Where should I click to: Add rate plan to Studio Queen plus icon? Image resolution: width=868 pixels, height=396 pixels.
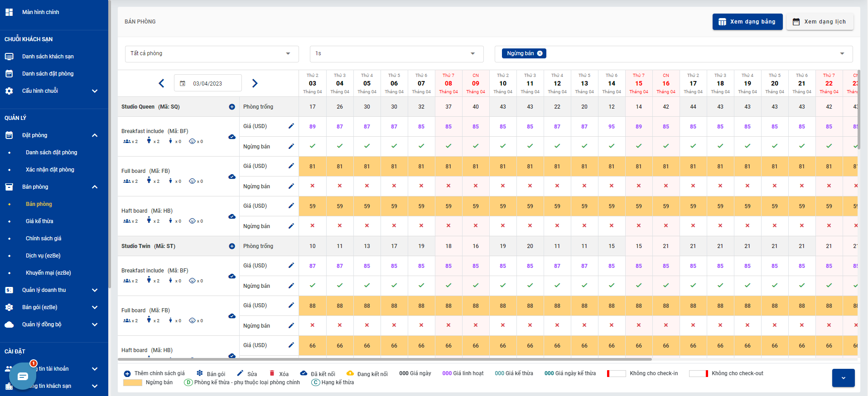232,107
